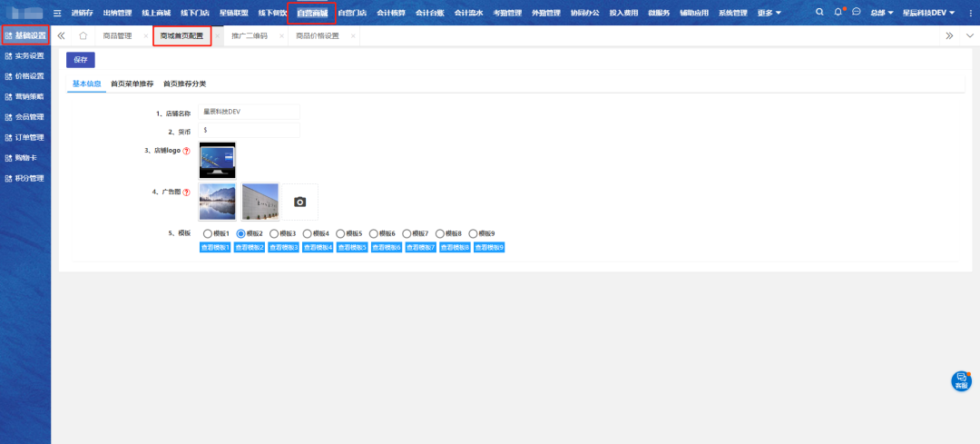Open the chat message bubble icon
Screen dimensions: 980x444
[x=856, y=12]
